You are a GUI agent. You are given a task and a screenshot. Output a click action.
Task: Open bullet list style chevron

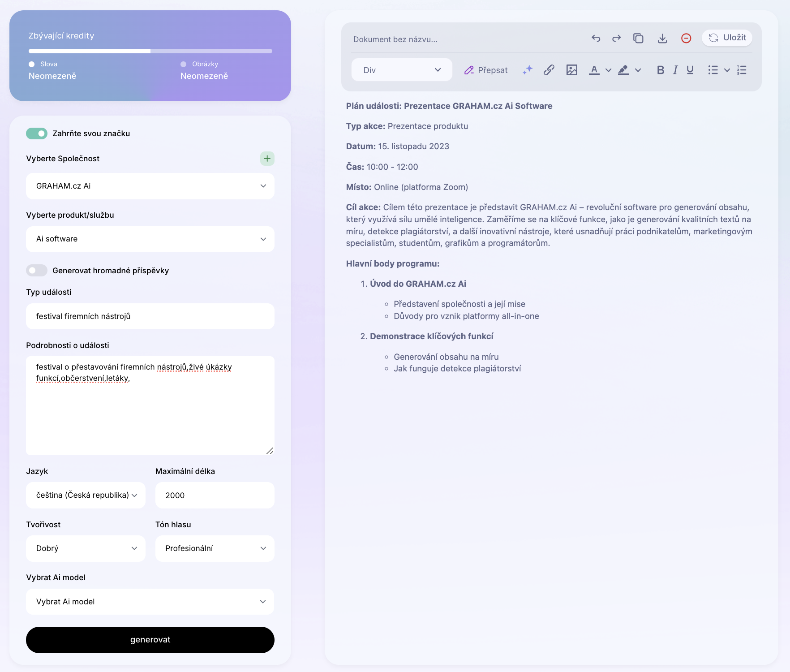coord(727,70)
